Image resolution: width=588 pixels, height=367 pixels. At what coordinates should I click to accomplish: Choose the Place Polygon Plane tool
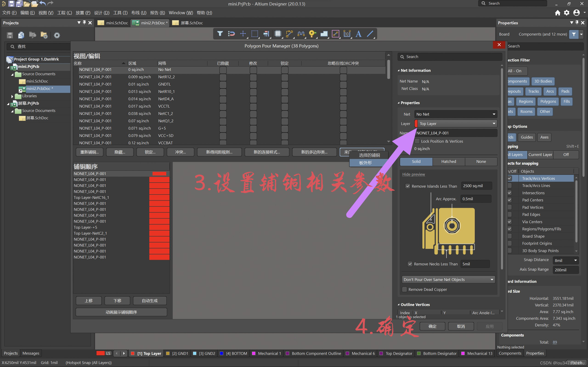pyautogui.click(x=324, y=34)
